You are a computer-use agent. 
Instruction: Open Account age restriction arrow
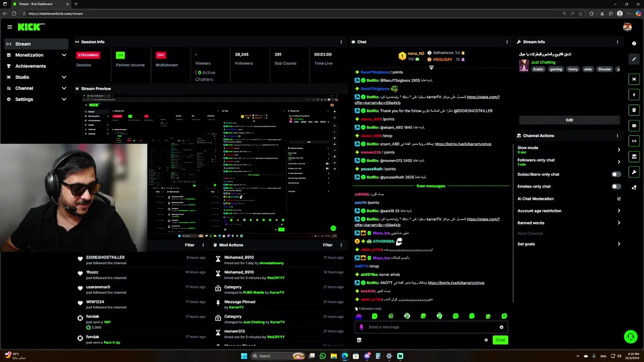point(619,211)
